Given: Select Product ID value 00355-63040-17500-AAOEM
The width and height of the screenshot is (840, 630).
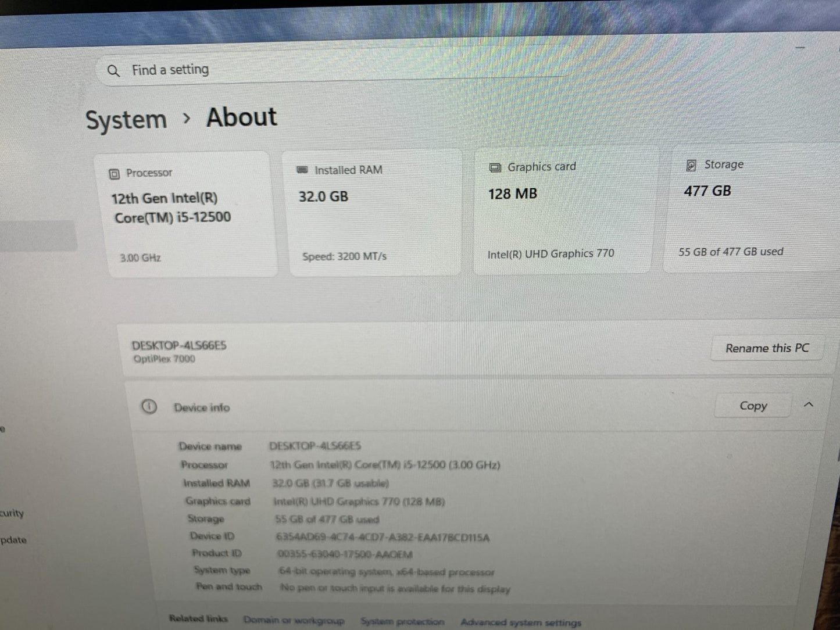Looking at the screenshot, I should (x=345, y=554).
